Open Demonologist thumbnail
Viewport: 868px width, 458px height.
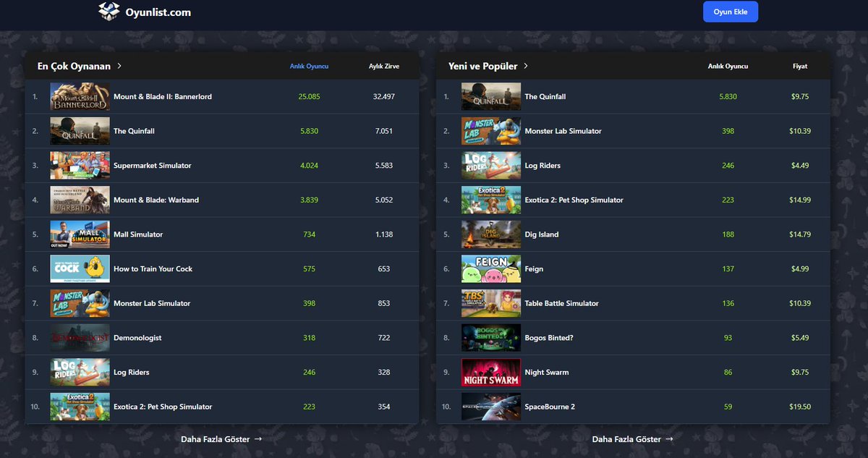click(x=80, y=338)
